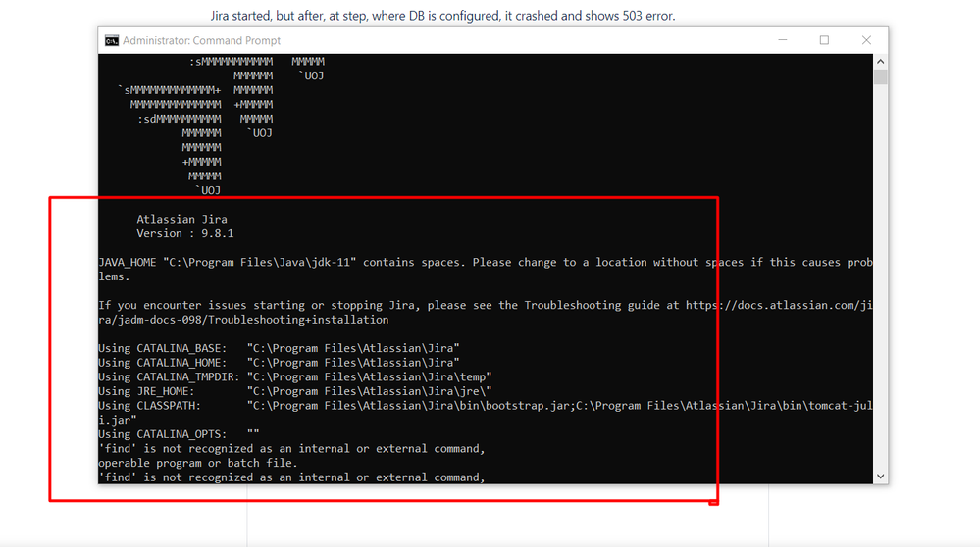Click the first "'find' is not recognized" line
This screenshot has width=980, height=552.
(291, 449)
